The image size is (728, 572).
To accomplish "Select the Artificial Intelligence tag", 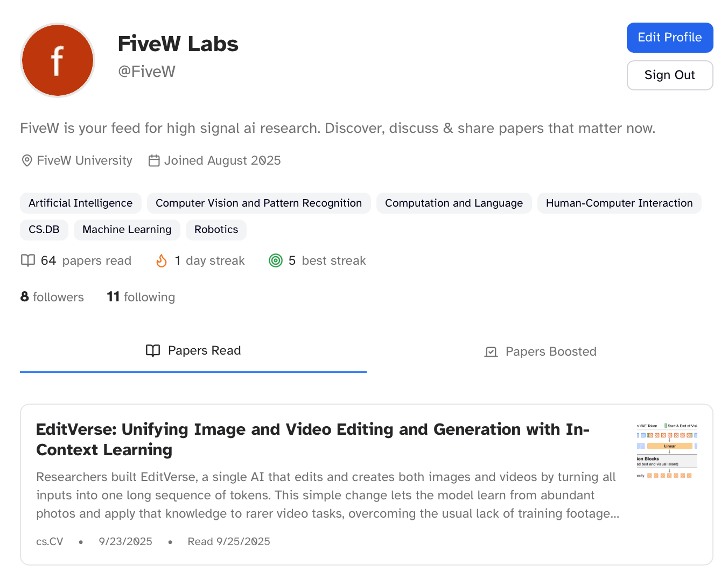I will pos(81,203).
